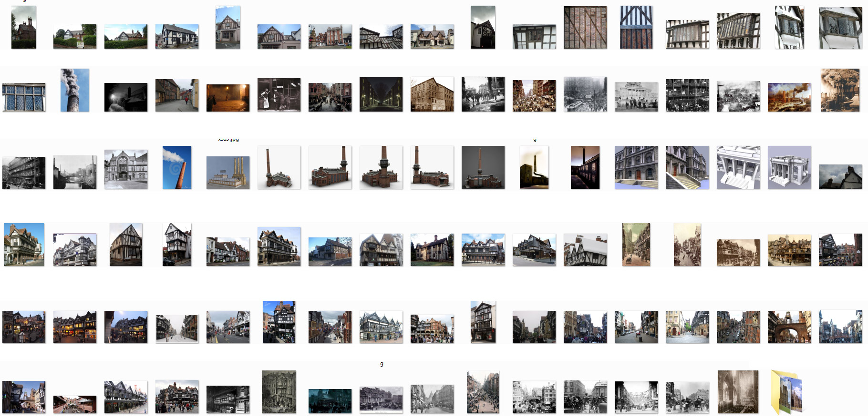
Task: Select the brick wall with diagonal timbers
Action: [x=585, y=28]
